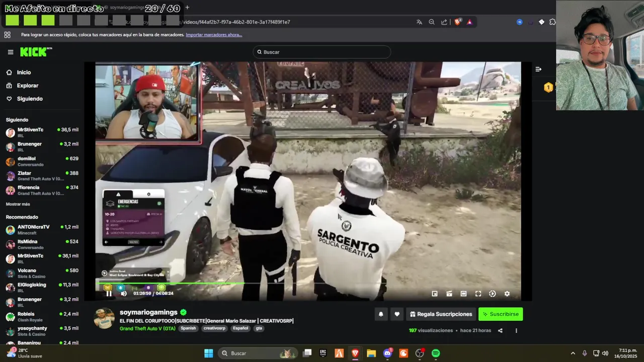Open fflorencia channel in sidebar

coord(42,190)
